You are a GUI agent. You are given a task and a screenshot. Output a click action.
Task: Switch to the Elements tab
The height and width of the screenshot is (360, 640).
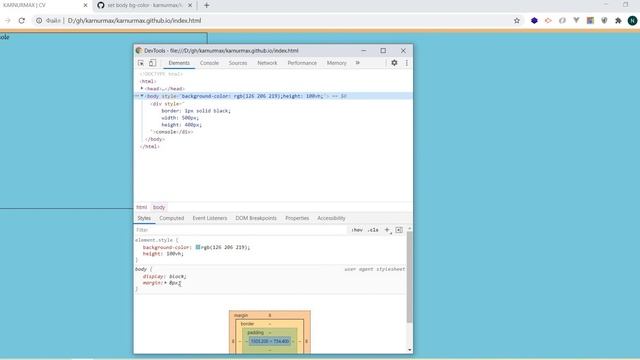(x=179, y=63)
